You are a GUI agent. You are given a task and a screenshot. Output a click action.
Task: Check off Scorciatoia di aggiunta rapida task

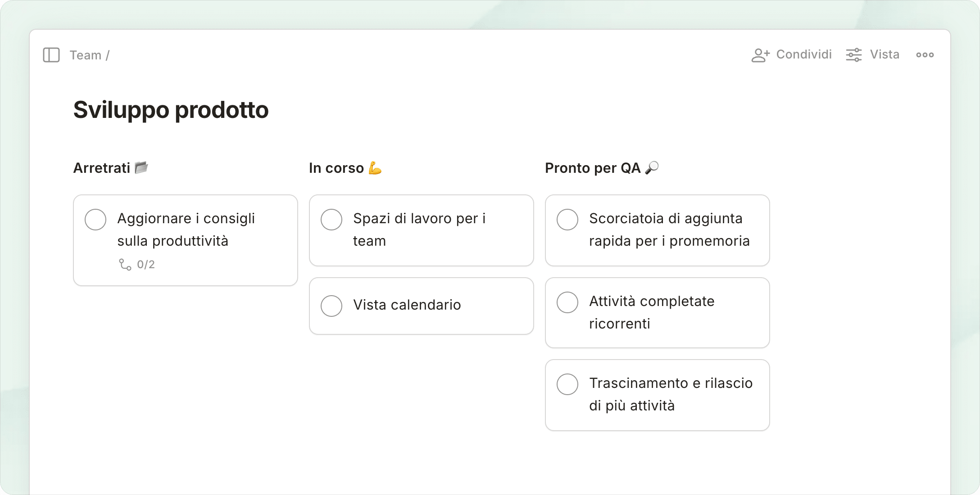click(567, 220)
